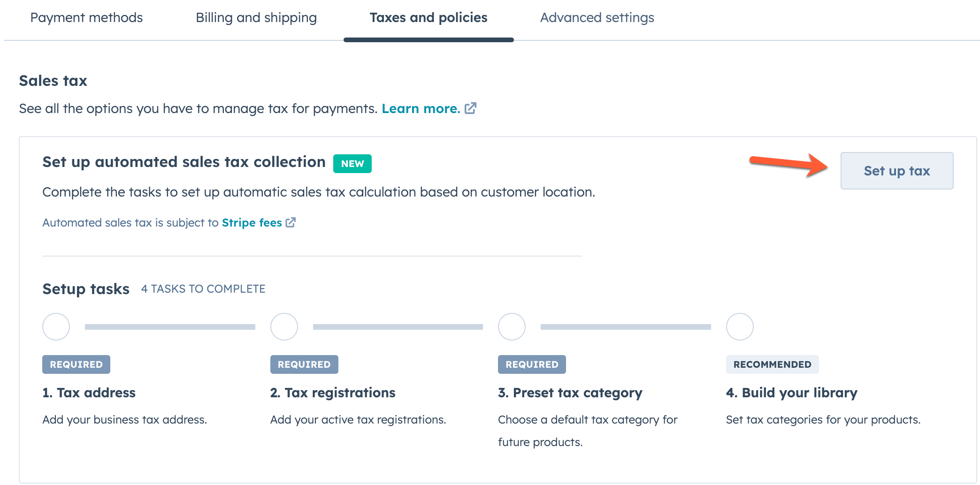
Task: Click the Tax registrations step circle
Action: click(x=284, y=326)
